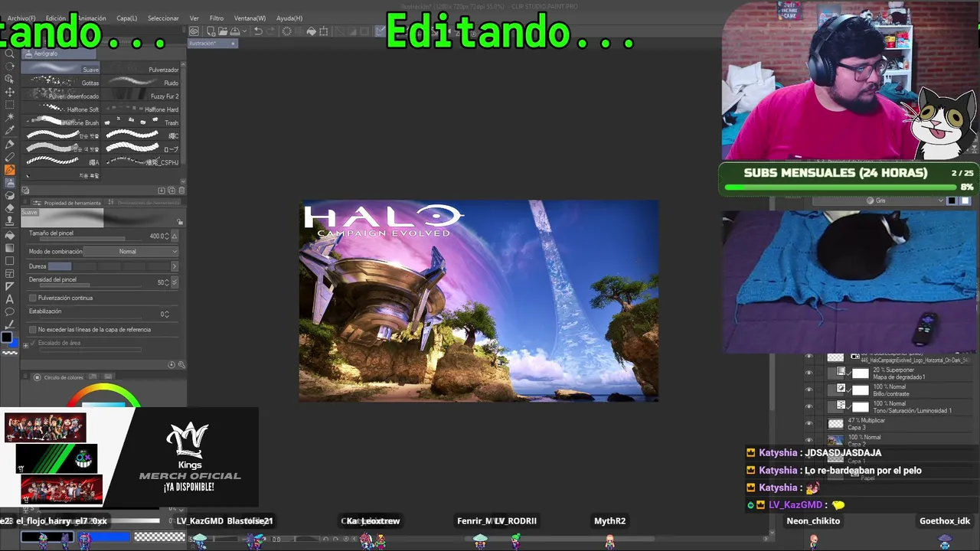Screen dimensions: 980x551
Task: Enable Pulverización continua checkbox
Action: coord(32,298)
